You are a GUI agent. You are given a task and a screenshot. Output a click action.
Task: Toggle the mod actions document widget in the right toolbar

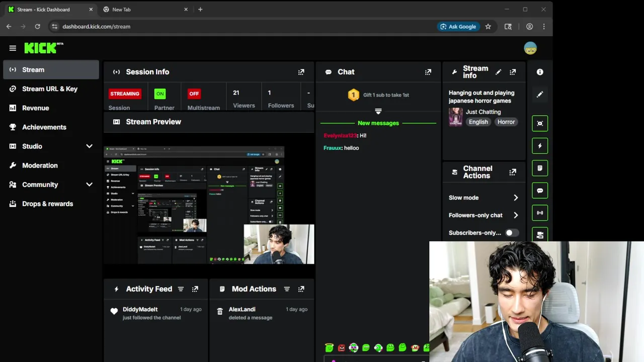click(x=540, y=168)
